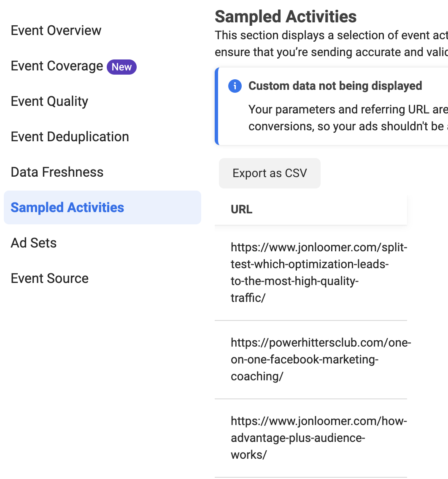Click the section description paragraph under the heading
448x479 pixels.
point(331,44)
